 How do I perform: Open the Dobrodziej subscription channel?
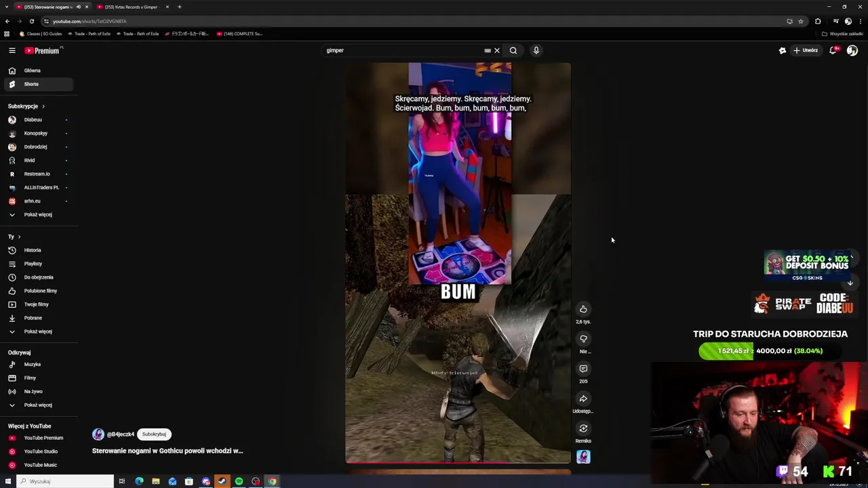(39, 147)
